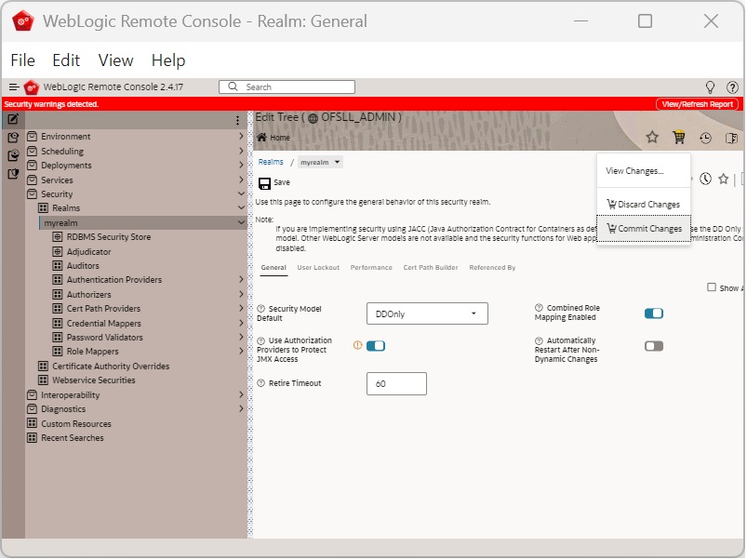Click the Realms breadcrumb link

(271, 163)
